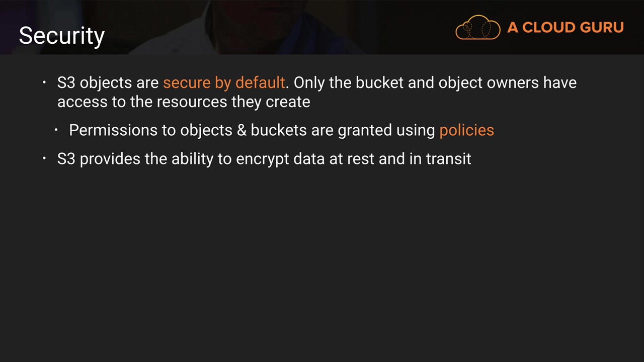644x362 pixels.
Task: Click the cloud icon in the logo
Action: pyautogui.click(x=477, y=28)
